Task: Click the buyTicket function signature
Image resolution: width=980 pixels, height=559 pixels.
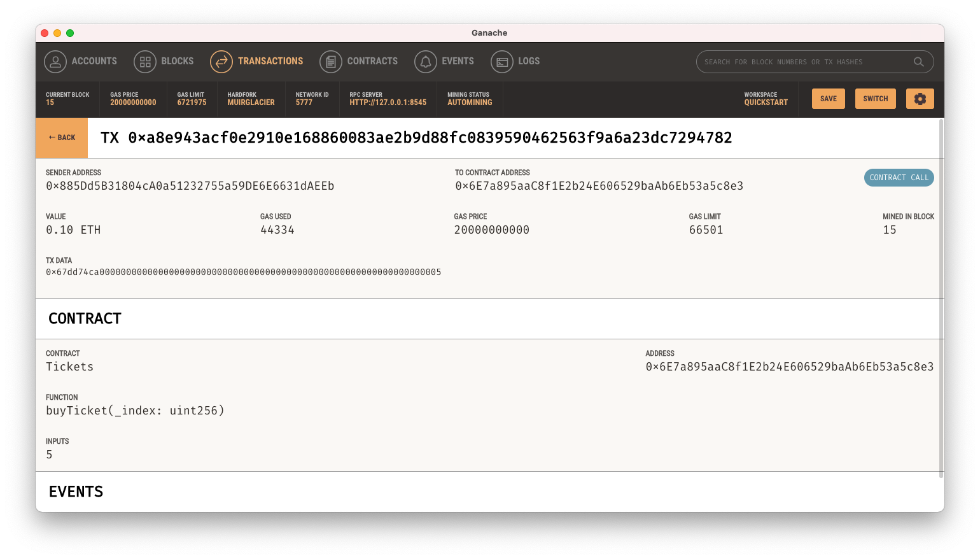Action: (135, 411)
